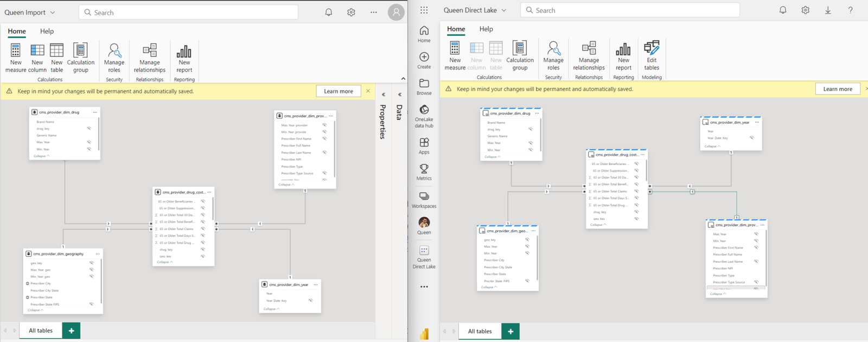Open Workspaces in the side navigation
Screen dimensions: 868x342
coord(424,199)
